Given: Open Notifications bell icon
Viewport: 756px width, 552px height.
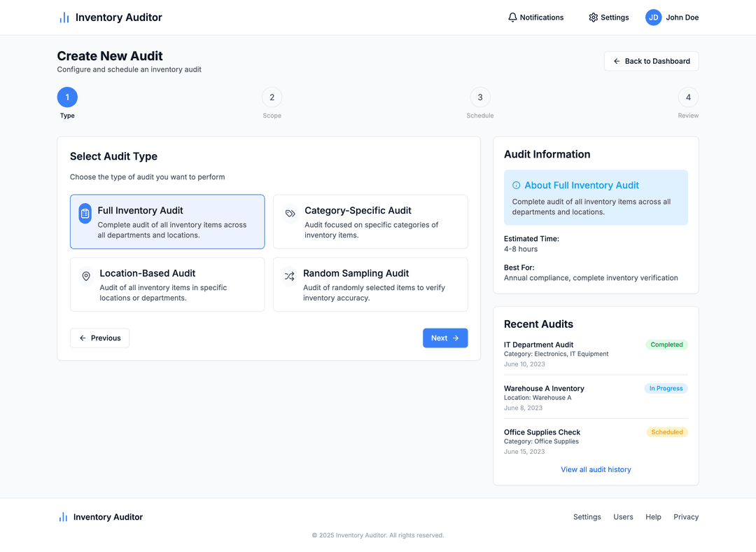Looking at the screenshot, I should pyautogui.click(x=512, y=18).
